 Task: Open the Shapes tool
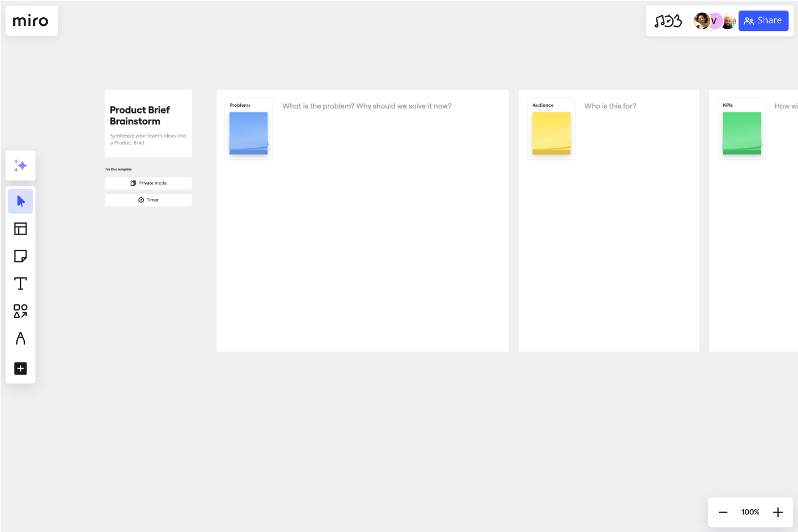point(20,311)
